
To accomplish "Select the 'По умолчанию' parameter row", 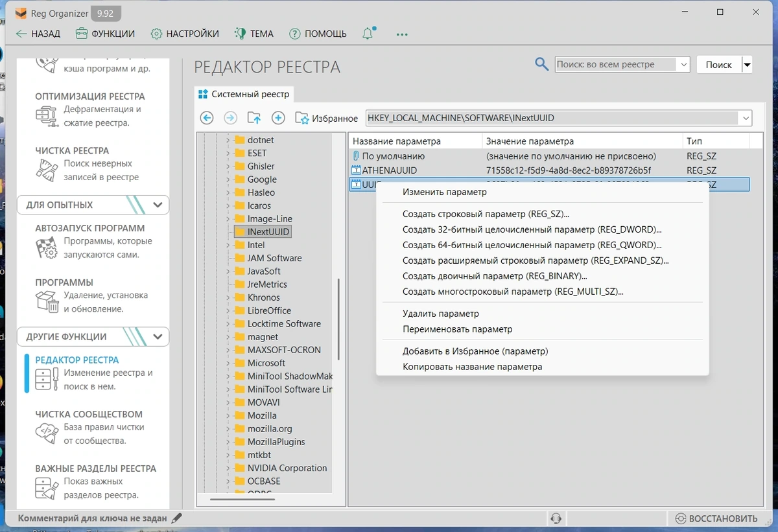I will coord(549,156).
